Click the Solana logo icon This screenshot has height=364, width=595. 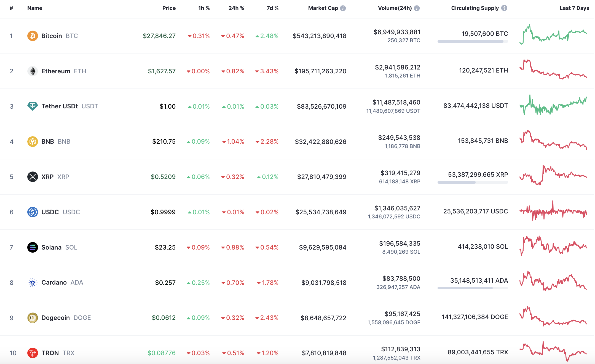(x=33, y=247)
